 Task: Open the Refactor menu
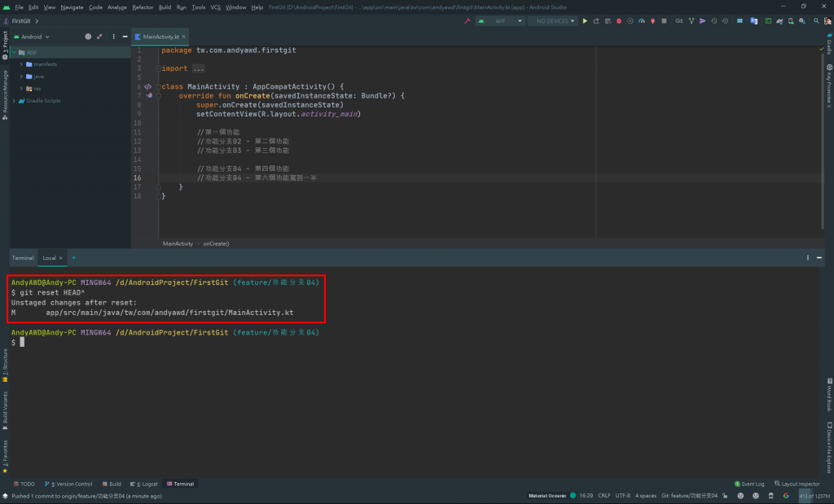143,7
